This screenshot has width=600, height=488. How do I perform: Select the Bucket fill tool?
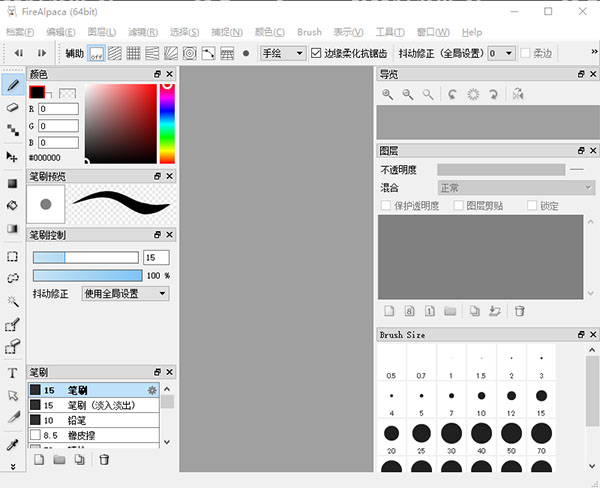click(12, 206)
